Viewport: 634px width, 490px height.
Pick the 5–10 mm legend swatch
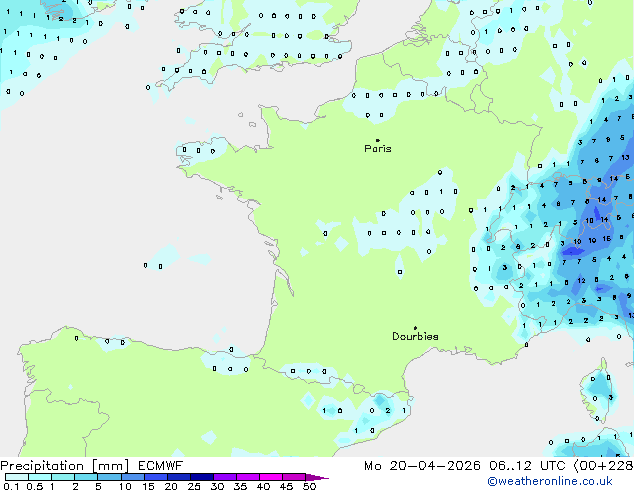tap(109, 477)
